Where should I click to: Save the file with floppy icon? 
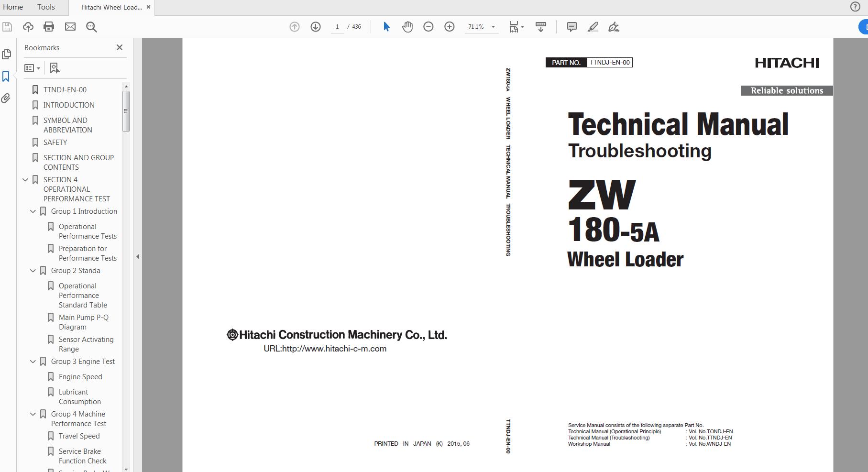7,27
